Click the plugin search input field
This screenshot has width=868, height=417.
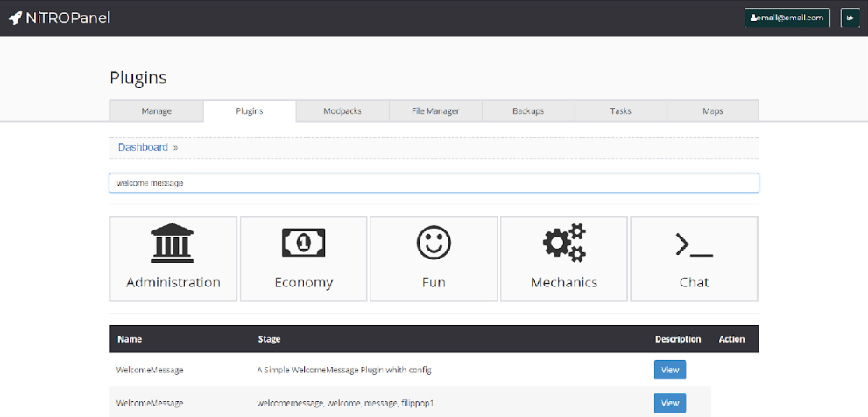pos(434,183)
